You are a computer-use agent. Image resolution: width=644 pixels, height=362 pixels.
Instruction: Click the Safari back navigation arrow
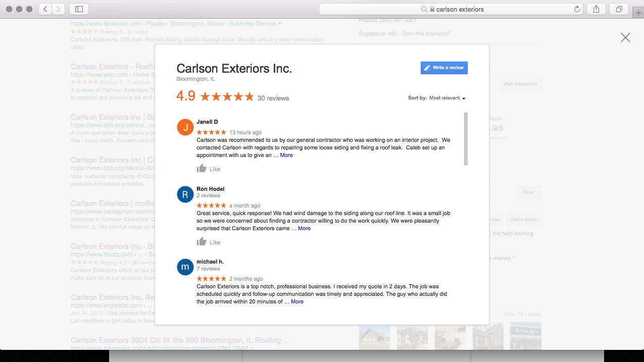coord(44,9)
